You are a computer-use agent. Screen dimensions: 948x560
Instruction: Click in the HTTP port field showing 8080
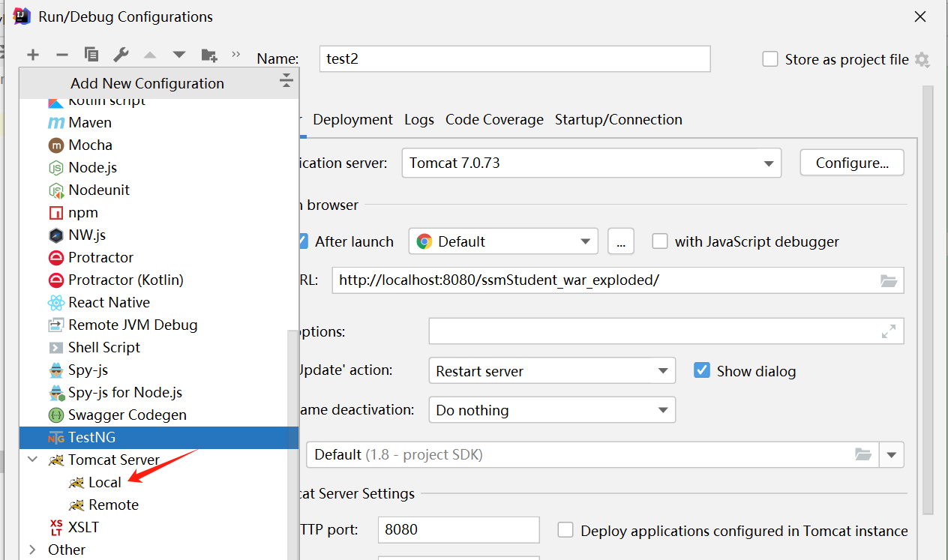tap(458, 530)
